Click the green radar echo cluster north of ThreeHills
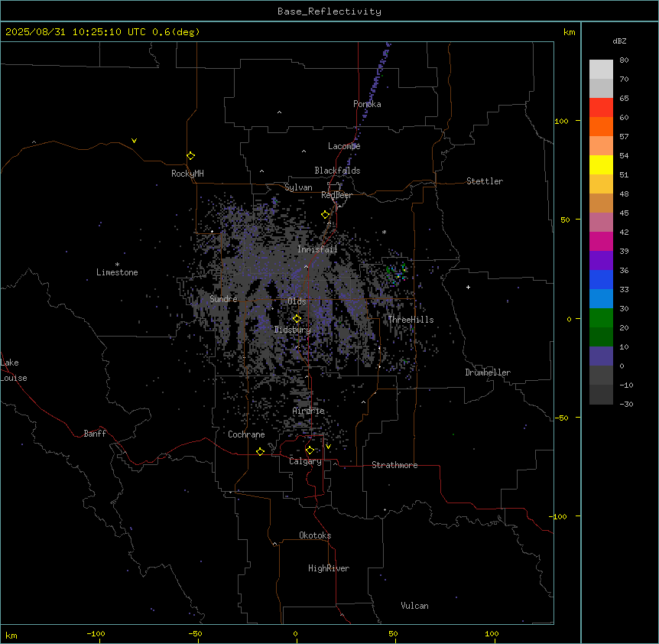The height and width of the screenshot is (644, 659). 397,272
